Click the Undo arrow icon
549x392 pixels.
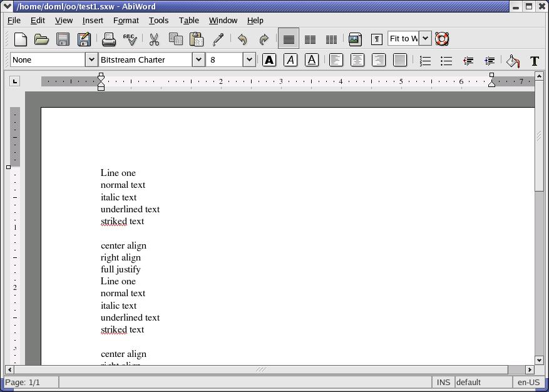[x=242, y=39]
